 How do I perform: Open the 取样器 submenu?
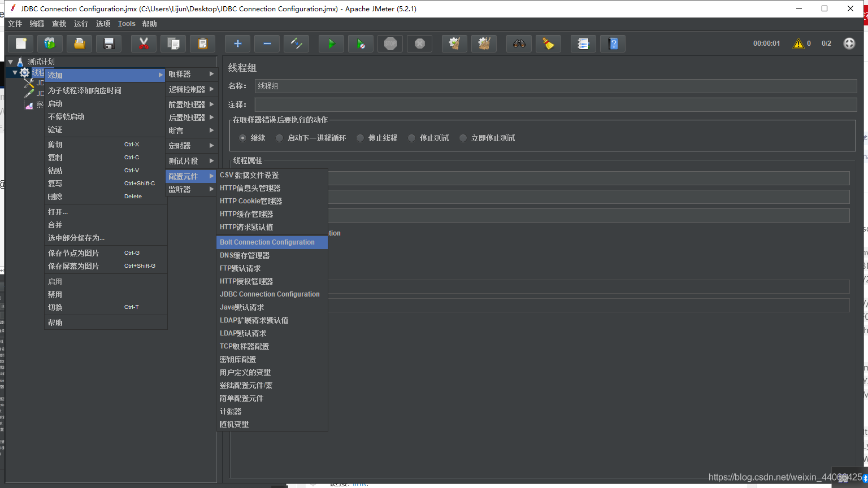click(x=191, y=74)
